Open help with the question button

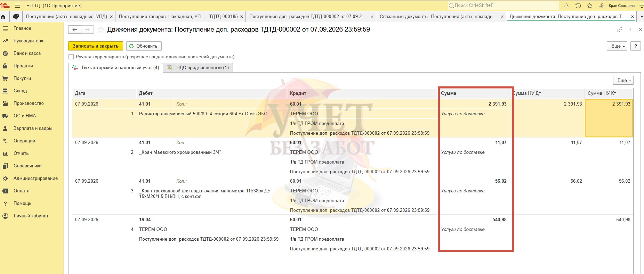(636, 46)
